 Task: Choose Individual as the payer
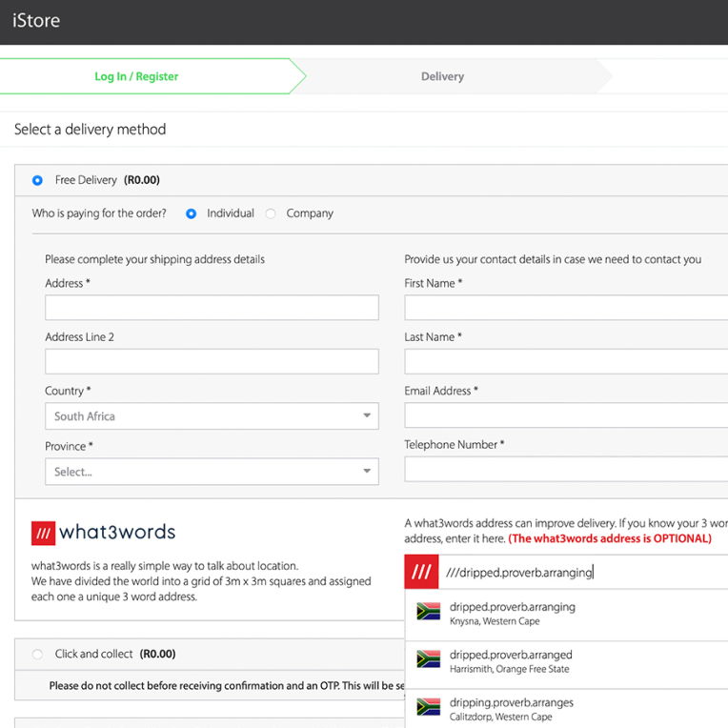click(x=191, y=213)
